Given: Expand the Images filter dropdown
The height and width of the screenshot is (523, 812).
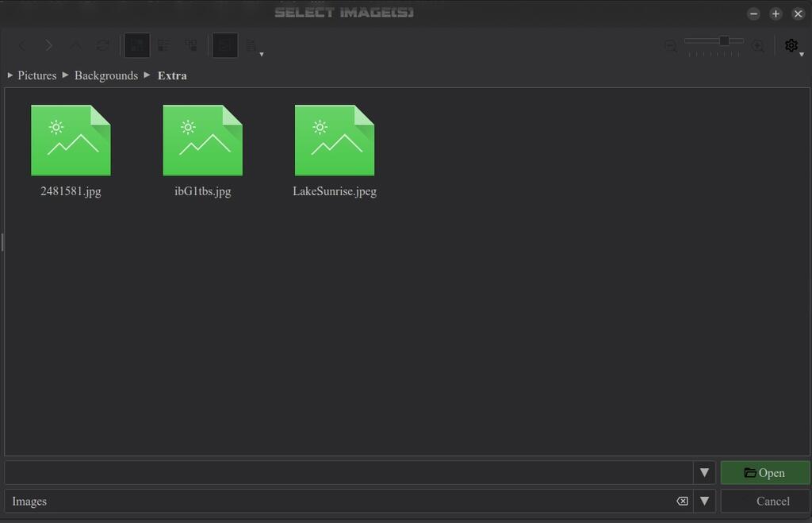Looking at the screenshot, I should [x=704, y=501].
